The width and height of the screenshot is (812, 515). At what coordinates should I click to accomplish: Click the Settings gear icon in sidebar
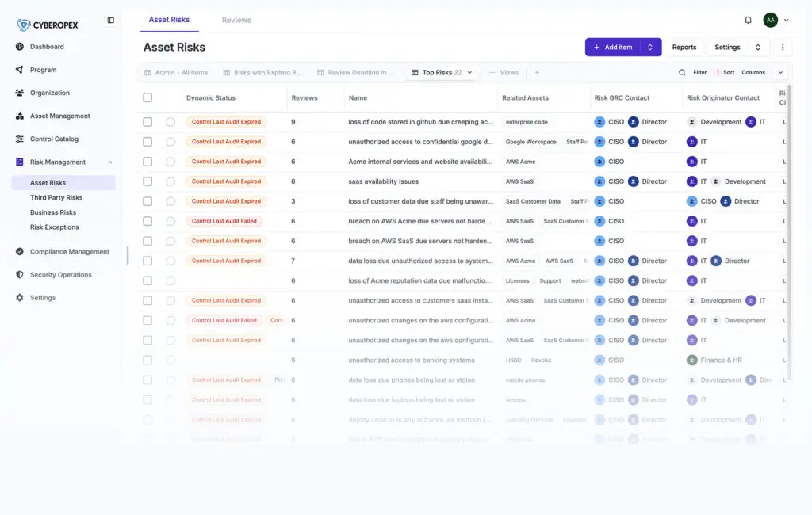[20, 298]
